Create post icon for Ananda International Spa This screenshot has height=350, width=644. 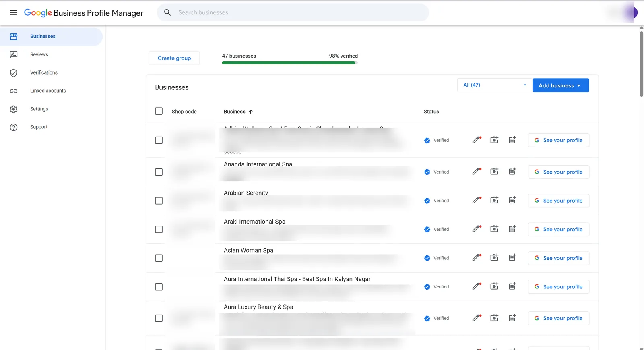point(512,172)
